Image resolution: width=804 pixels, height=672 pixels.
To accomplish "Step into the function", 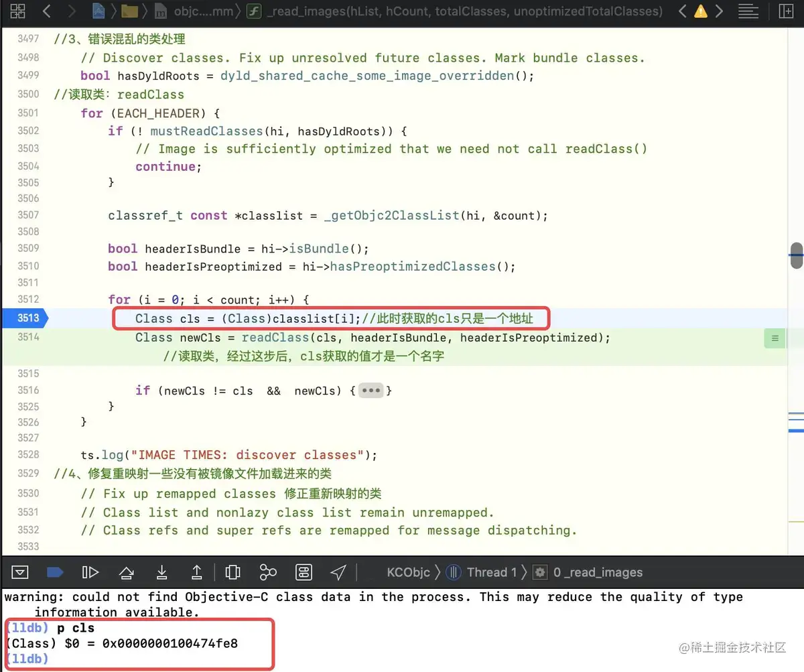I will coord(161,572).
